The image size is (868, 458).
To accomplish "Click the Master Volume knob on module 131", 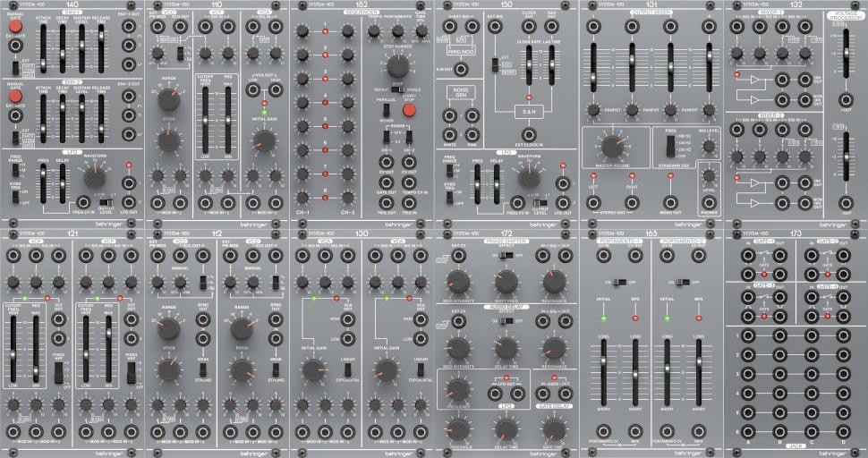I will [x=611, y=146].
